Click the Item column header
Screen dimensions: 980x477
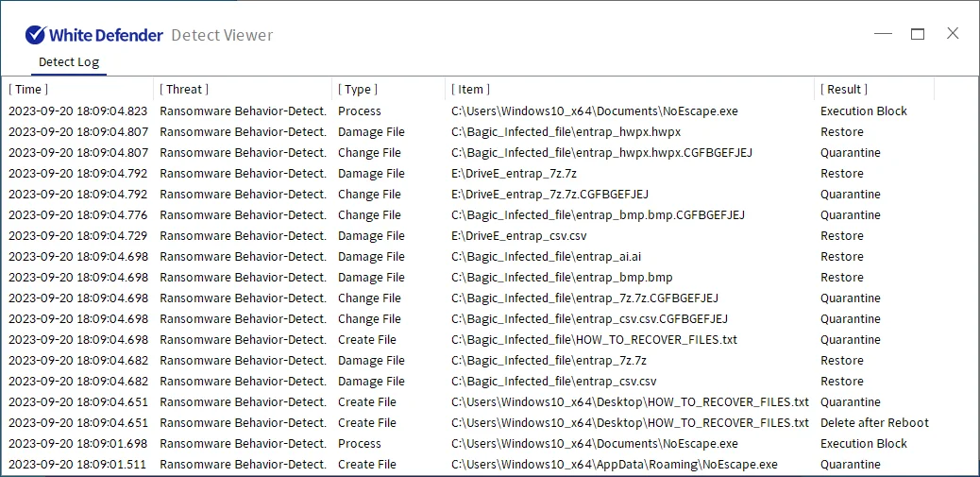point(471,90)
